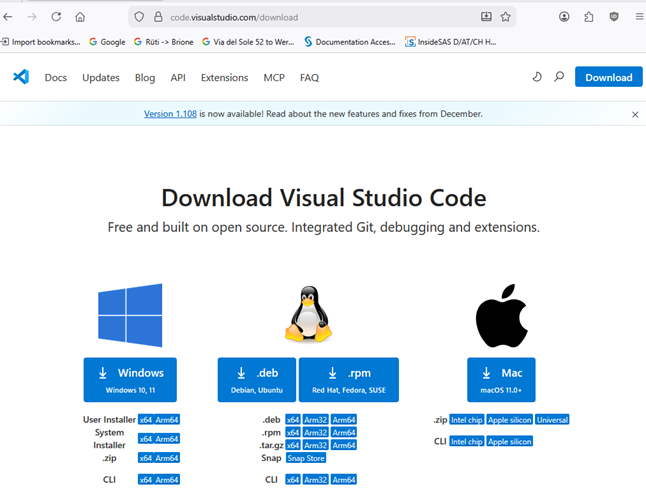Select Arm64 for Windows User Installer

[167, 420]
